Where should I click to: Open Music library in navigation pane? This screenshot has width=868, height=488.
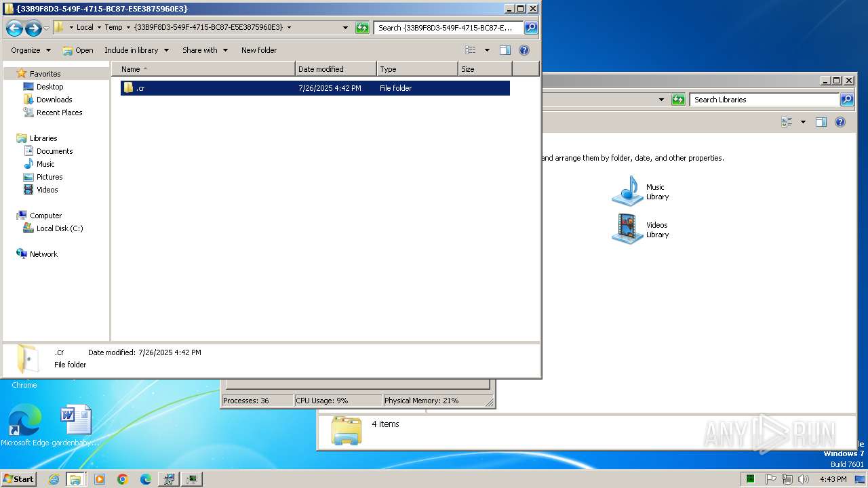coord(45,164)
